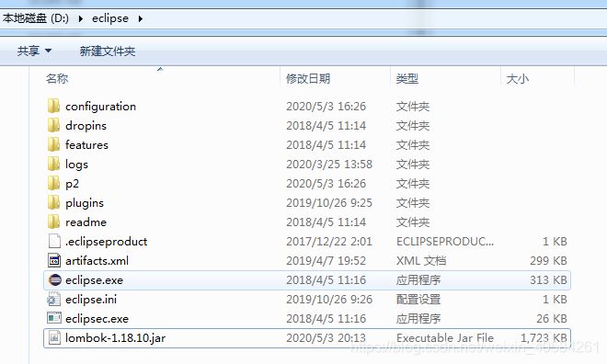Screen dimensions: 607x364
Task: Select the dropins folder name
Action: pyautogui.click(x=86, y=126)
